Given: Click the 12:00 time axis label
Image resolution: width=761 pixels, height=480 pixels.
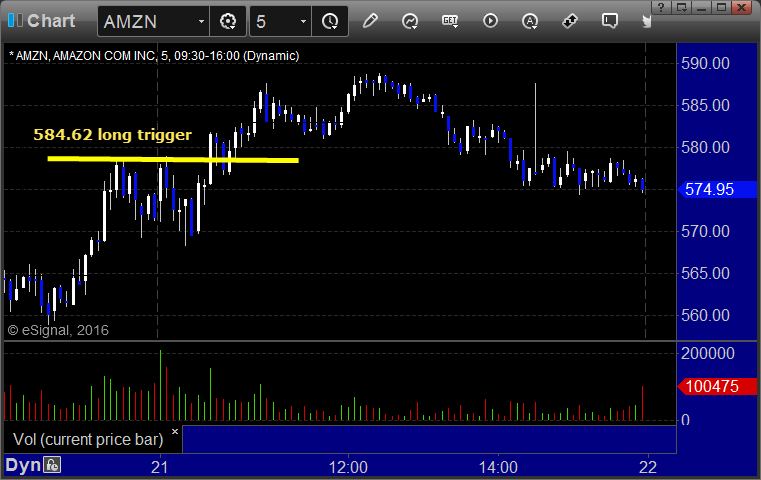Looking at the screenshot, I should click(x=348, y=467).
